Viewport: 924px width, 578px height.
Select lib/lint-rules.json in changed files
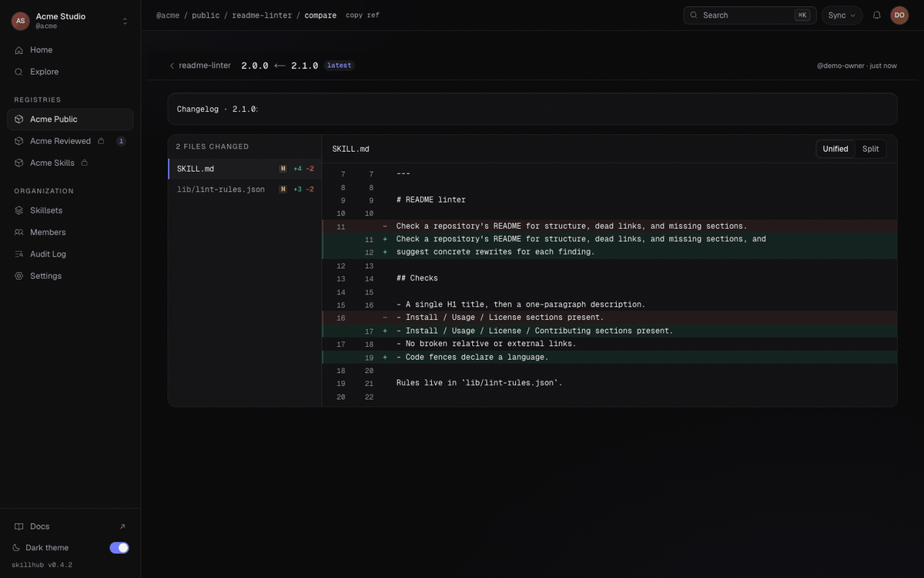tap(245, 190)
